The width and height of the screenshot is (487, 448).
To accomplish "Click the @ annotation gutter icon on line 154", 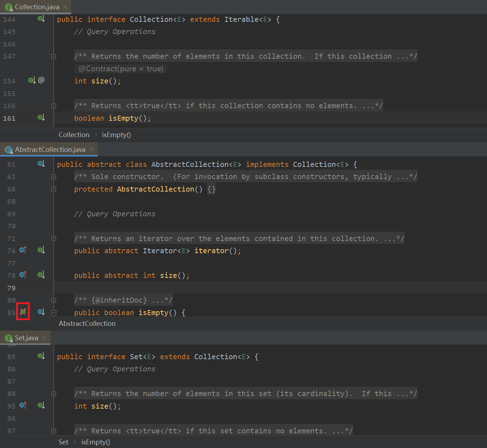I will pos(41,80).
